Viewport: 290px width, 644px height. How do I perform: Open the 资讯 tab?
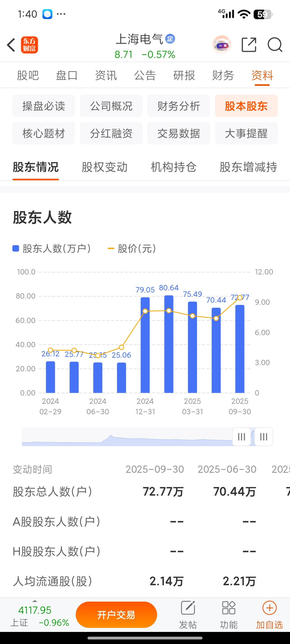106,75
